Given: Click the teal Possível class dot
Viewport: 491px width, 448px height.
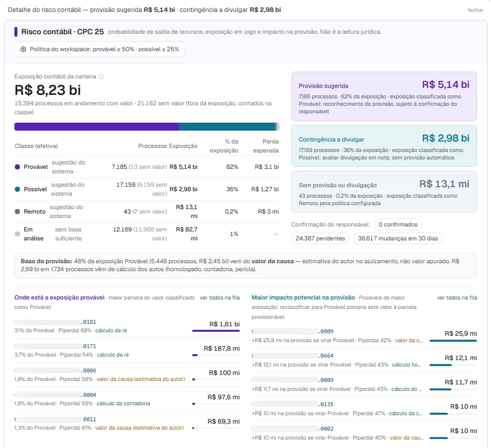Looking at the screenshot, I should (x=17, y=189).
